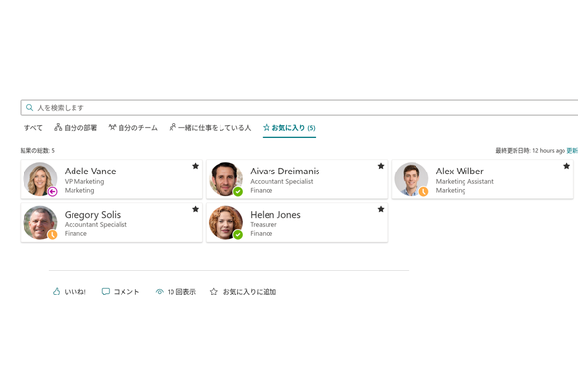Click Aivars Dreimanis's green available badge
The image size is (588, 392).
tap(238, 192)
